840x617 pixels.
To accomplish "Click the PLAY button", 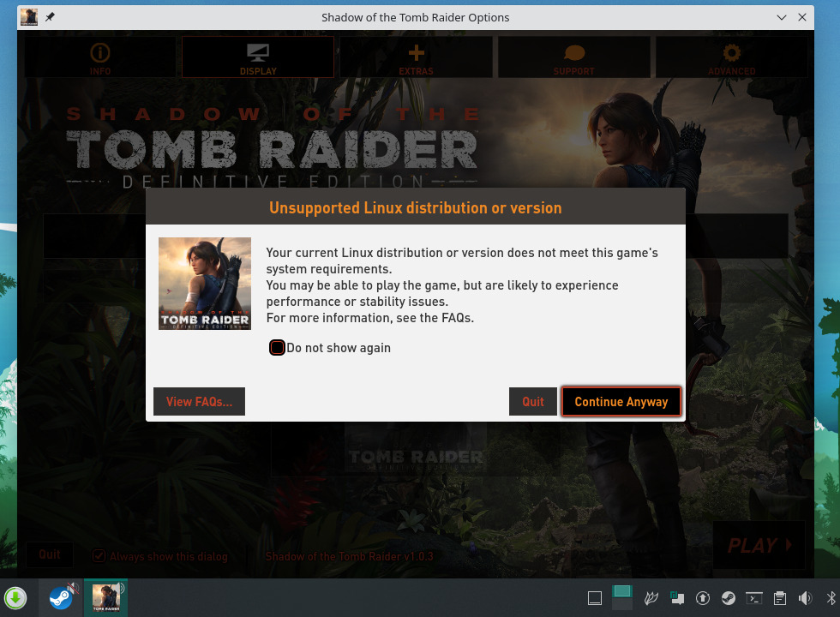I will click(x=759, y=545).
